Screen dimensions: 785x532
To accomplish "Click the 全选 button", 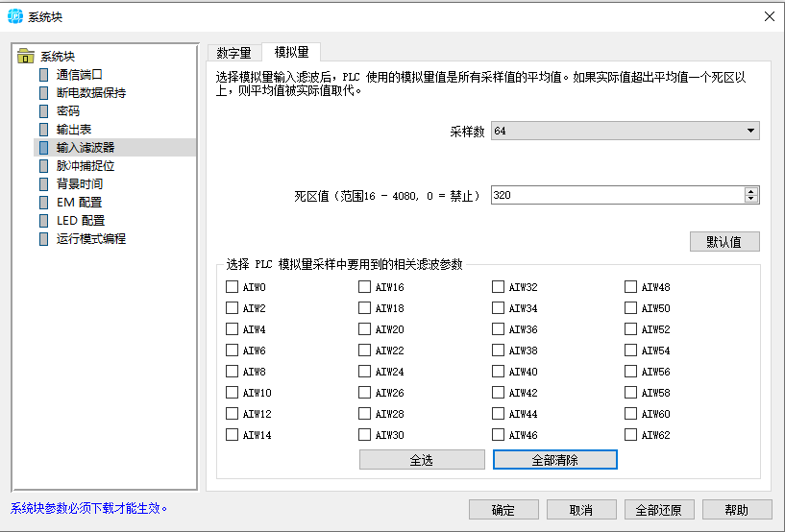I will pyautogui.click(x=422, y=459).
